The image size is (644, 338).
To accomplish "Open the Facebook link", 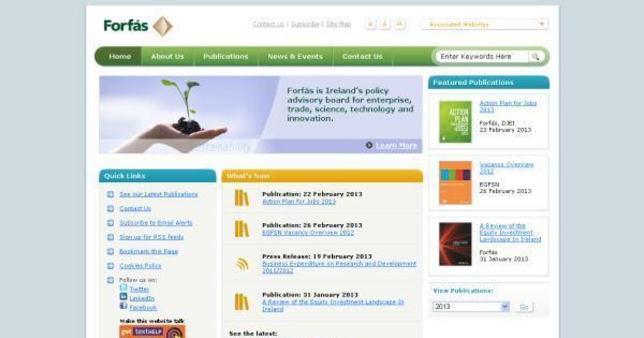I will [143, 308].
